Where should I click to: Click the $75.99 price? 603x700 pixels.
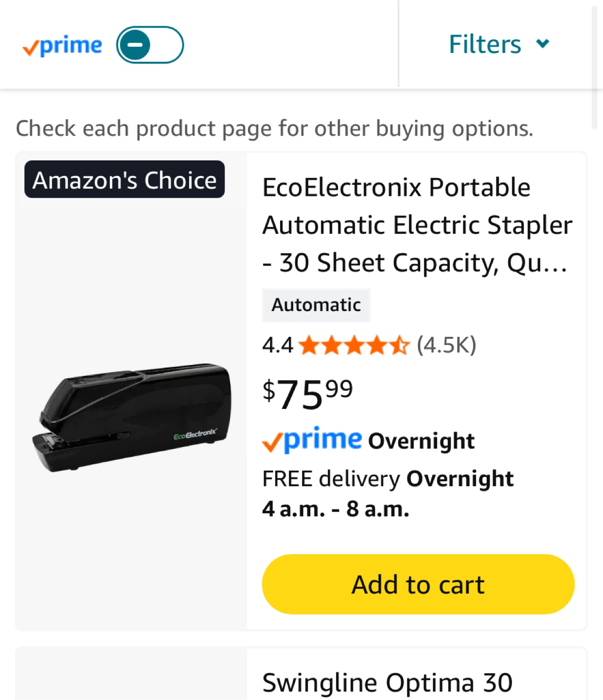coord(307,394)
